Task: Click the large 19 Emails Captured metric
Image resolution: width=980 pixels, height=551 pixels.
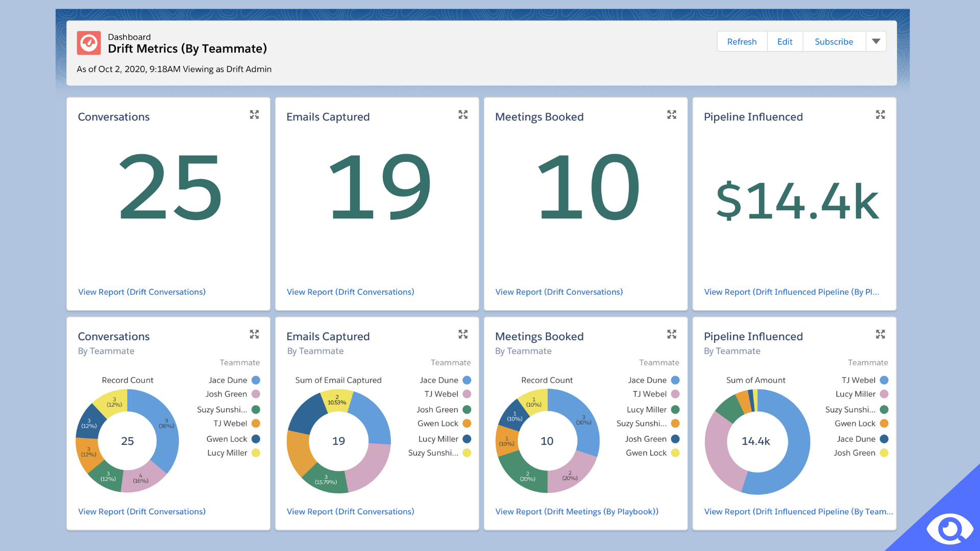Action: pyautogui.click(x=380, y=187)
